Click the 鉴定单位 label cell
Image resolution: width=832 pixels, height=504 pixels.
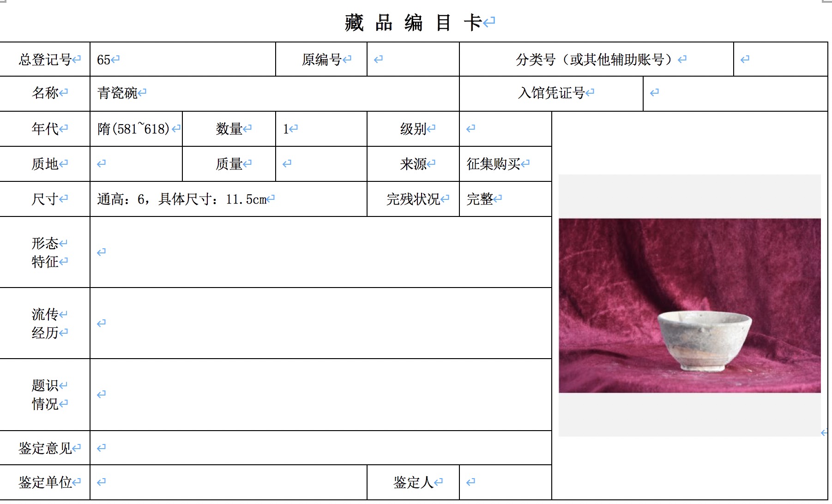pos(45,482)
